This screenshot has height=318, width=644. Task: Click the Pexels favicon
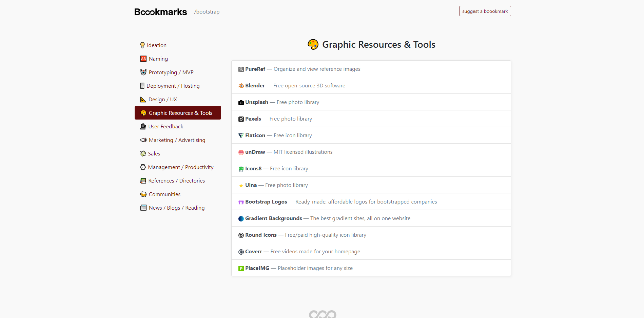coord(241,119)
